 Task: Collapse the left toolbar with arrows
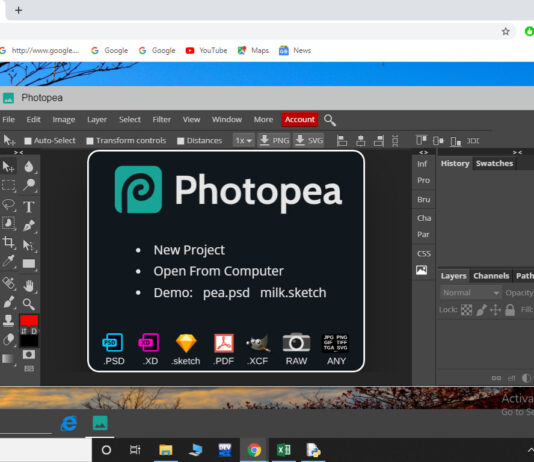(x=19, y=153)
